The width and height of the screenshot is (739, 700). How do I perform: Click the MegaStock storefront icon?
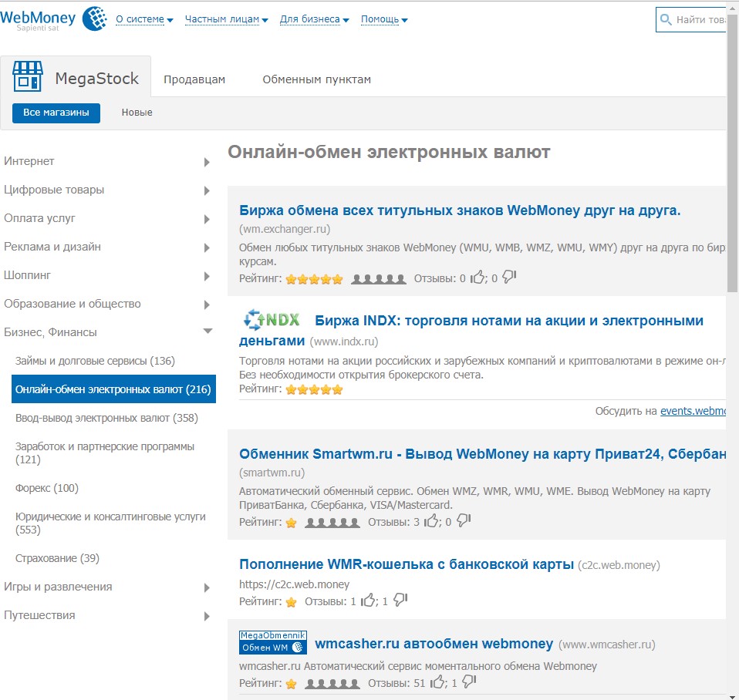tap(28, 77)
